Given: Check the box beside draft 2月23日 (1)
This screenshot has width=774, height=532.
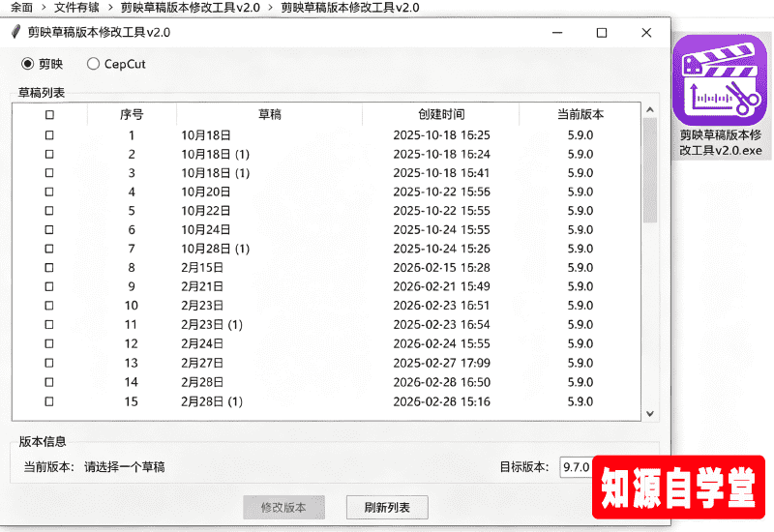Looking at the screenshot, I should [x=49, y=324].
